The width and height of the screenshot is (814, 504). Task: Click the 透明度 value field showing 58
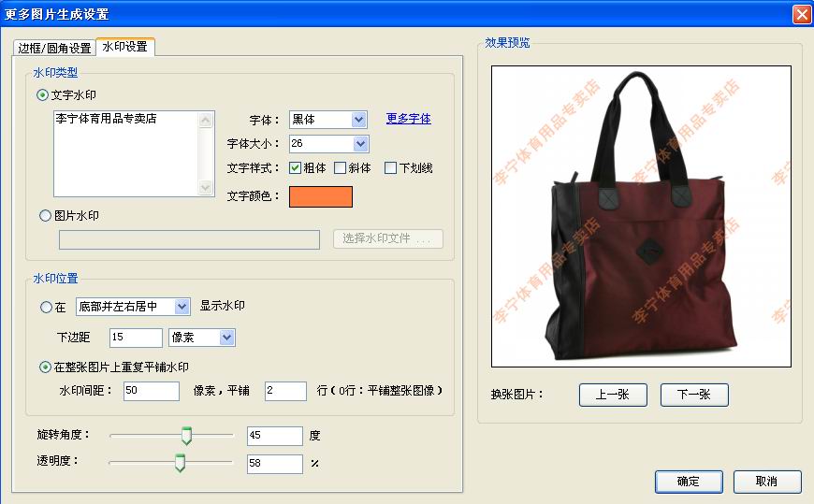coord(275,464)
